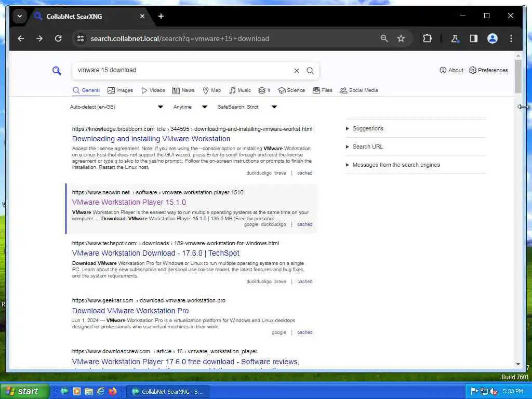532x399 pixels.
Task: Switch to the Map category
Action: pos(212,90)
